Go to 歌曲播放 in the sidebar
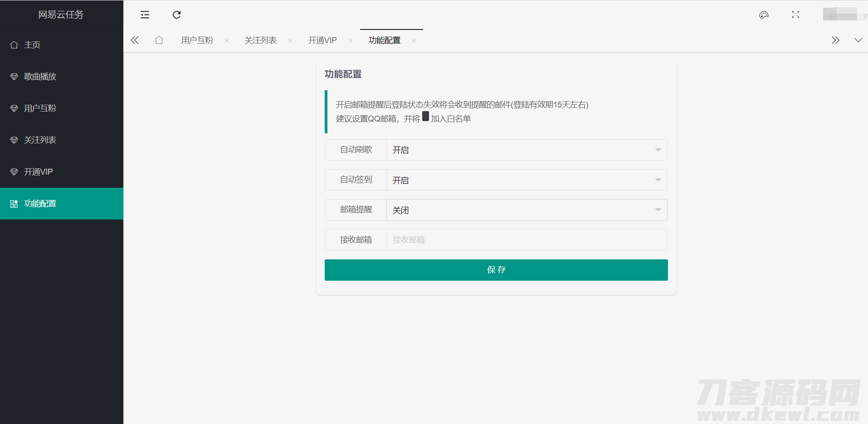 tap(40, 77)
